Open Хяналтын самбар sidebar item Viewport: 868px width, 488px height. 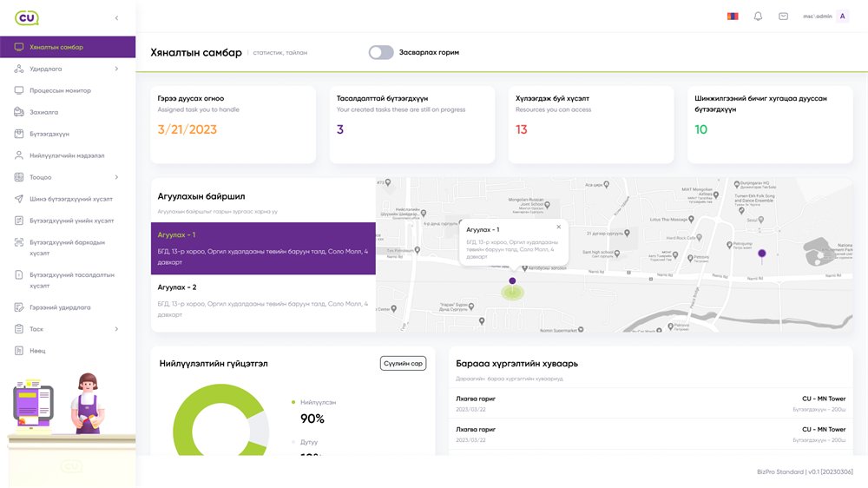click(x=68, y=47)
